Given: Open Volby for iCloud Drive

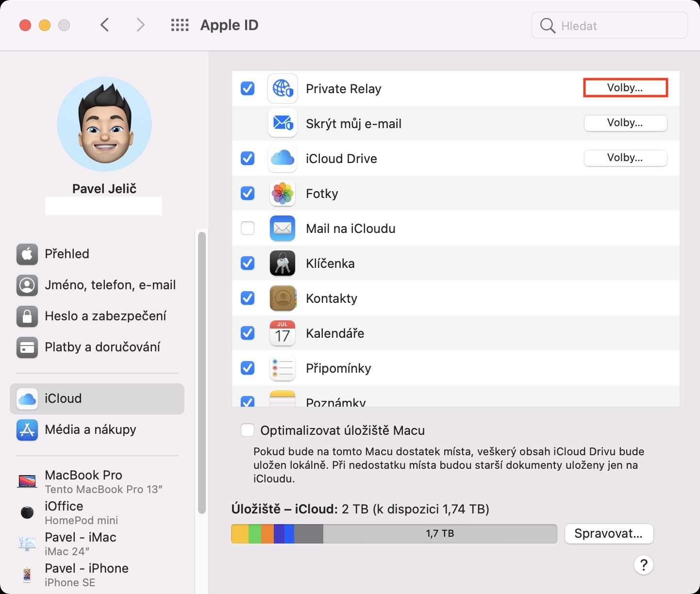Looking at the screenshot, I should tap(625, 158).
